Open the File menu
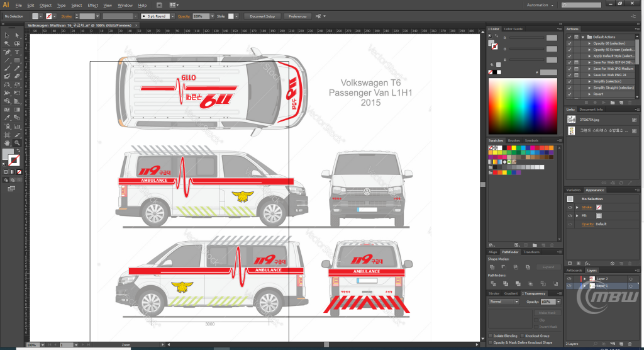The height and width of the screenshot is (350, 644). pyautogui.click(x=18, y=5)
